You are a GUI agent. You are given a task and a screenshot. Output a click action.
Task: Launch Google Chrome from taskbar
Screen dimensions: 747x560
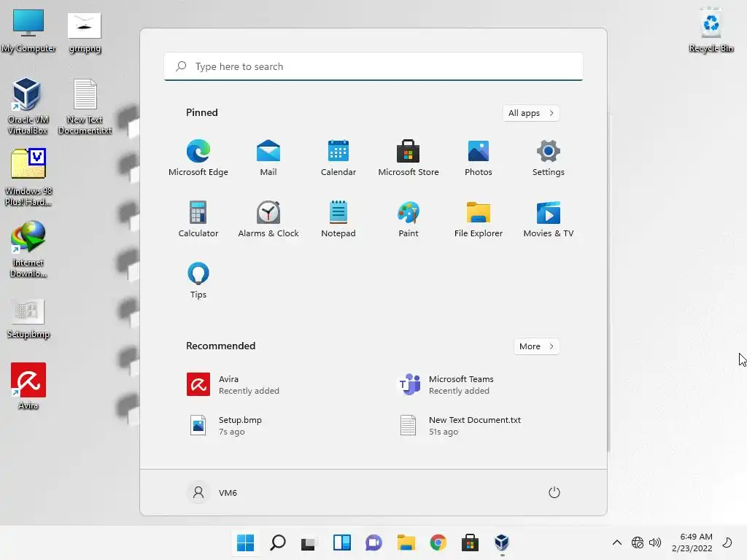pos(438,542)
